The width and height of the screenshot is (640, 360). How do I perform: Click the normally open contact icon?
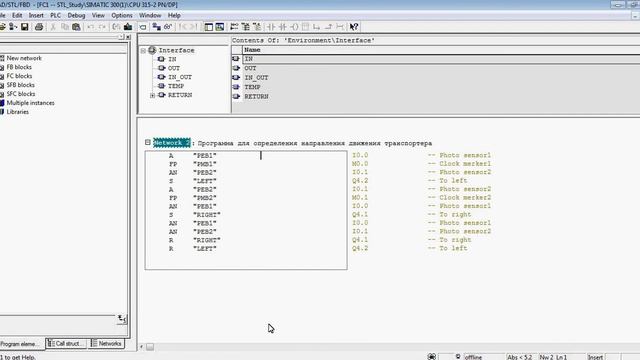[x=271, y=27]
